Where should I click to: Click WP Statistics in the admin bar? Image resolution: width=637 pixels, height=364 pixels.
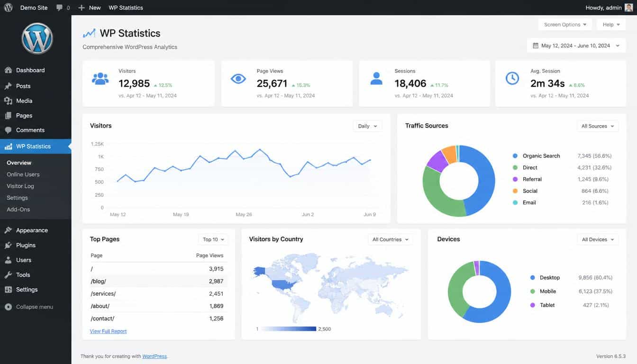tap(126, 8)
